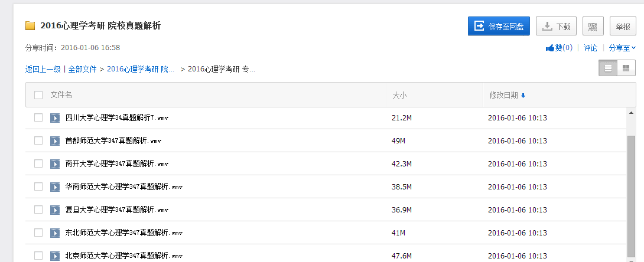Sort by the 大小 column header
The width and height of the screenshot is (644, 262).
(400, 95)
